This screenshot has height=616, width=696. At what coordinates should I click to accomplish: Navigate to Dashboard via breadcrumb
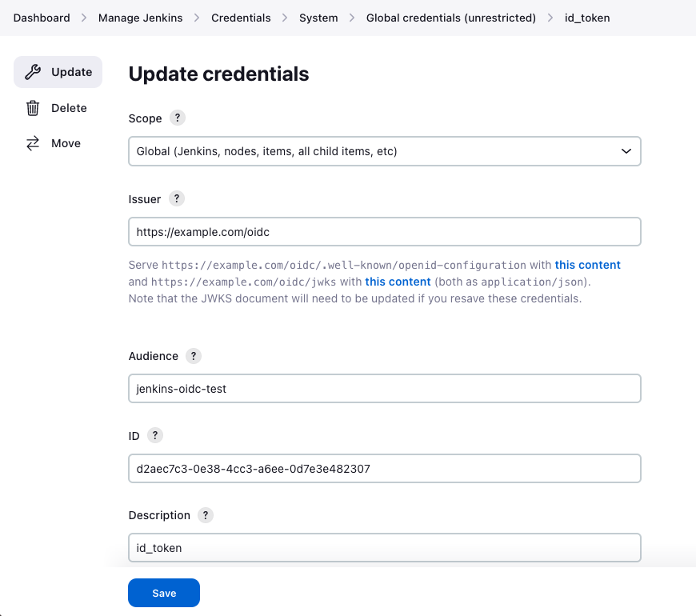[42, 18]
